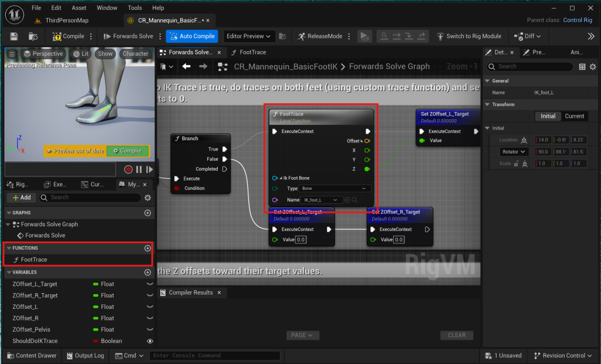Open the FootTrace node Type dropdown
601x364 pixels.
334,189
